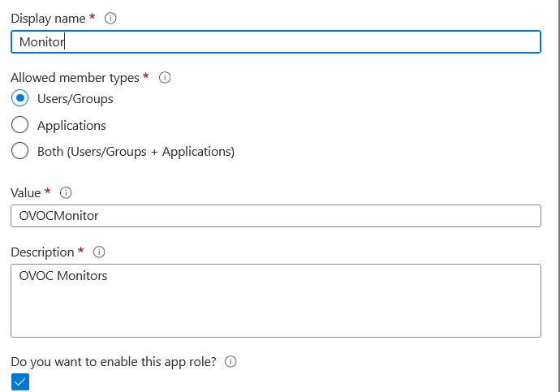Viewport: 560px width, 392px height.
Task: Open the info tooltip icon for Value
Action: 67,193
